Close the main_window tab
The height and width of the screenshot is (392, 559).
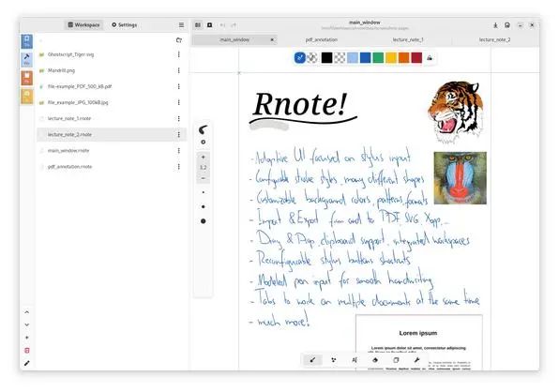(272, 39)
